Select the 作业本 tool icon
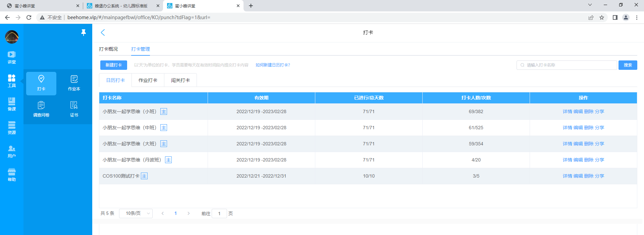The height and width of the screenshot is (235, 644). (74, 83)
